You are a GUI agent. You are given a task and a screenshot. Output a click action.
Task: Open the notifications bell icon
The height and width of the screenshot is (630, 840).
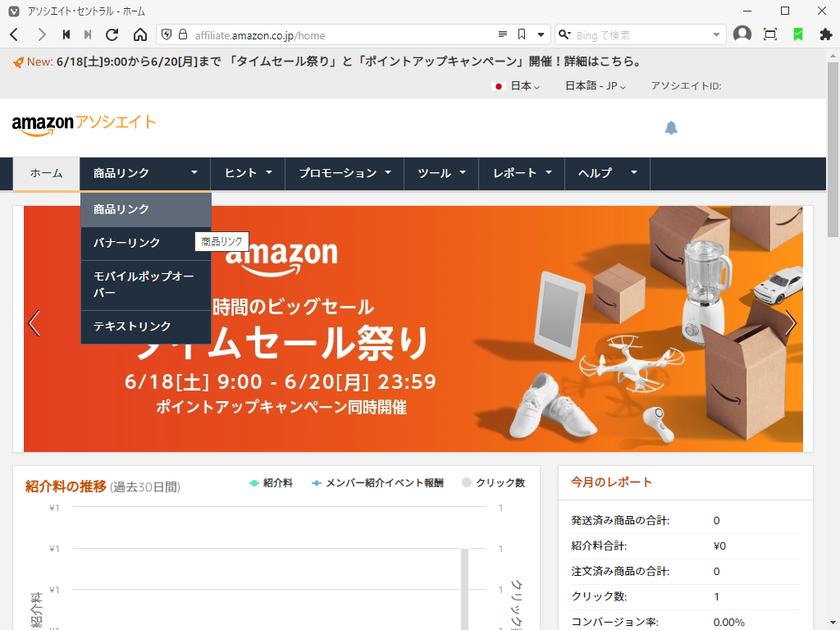point(671,127)
